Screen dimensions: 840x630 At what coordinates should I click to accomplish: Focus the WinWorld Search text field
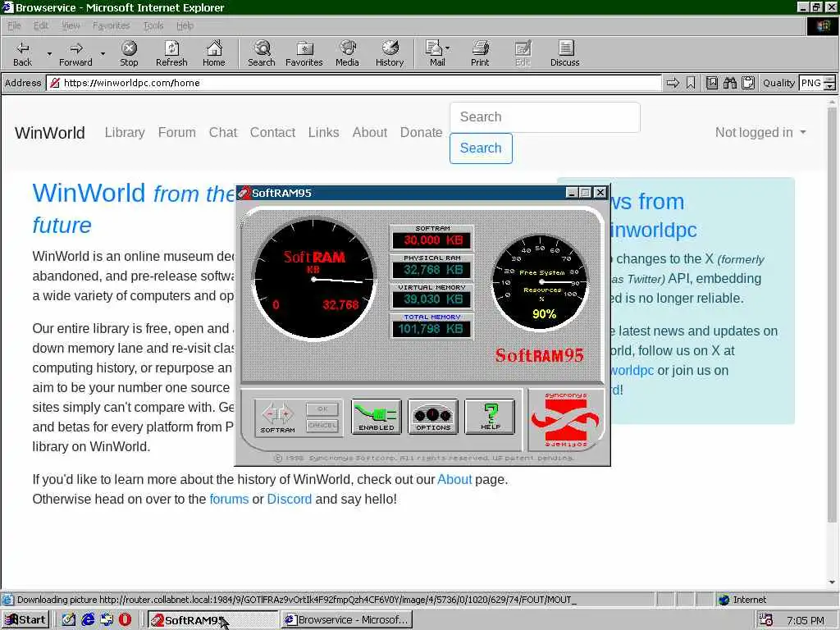coord(545,117)
